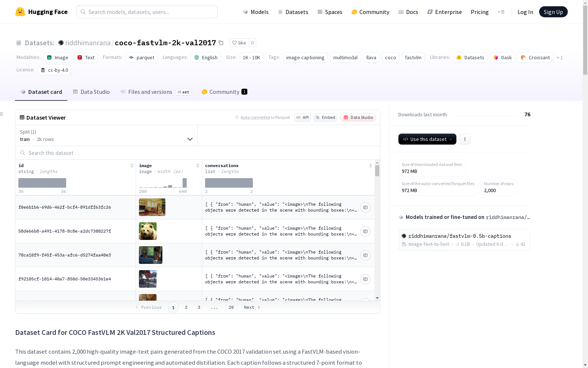This screenshot has width=588, height=368.
Task: Sort by the conversations column arrows
Action: pos(370,166)
